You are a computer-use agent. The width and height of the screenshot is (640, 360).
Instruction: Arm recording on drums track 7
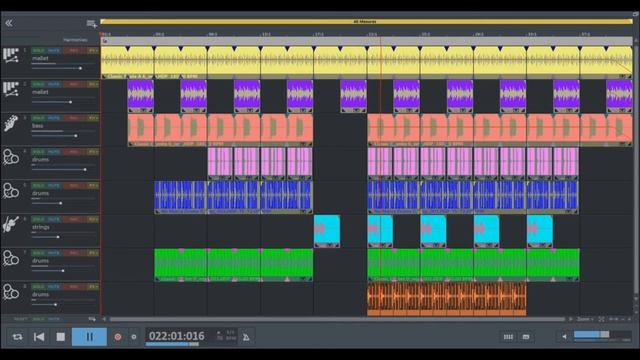tap(73, 253)
